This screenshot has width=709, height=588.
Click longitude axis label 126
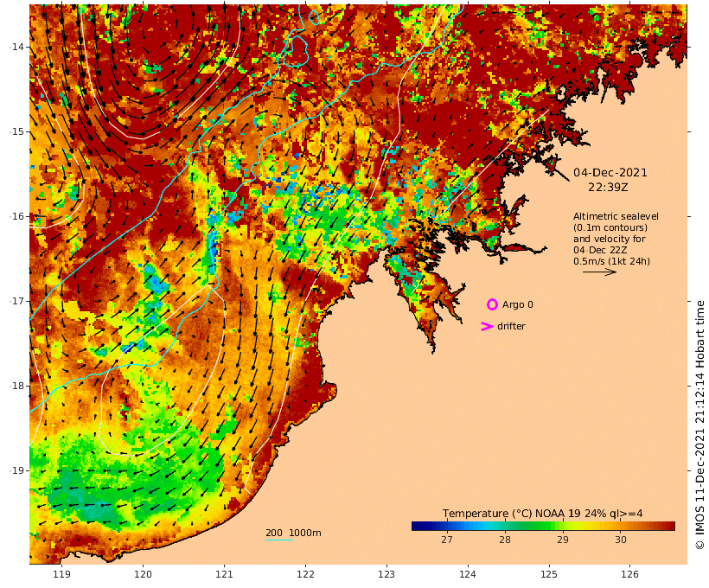tap(629, 574)
